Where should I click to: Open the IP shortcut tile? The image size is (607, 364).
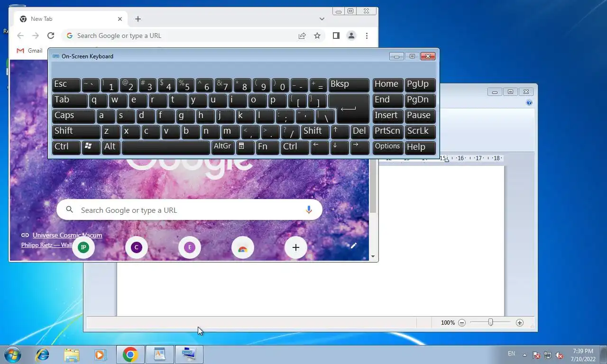83,247
